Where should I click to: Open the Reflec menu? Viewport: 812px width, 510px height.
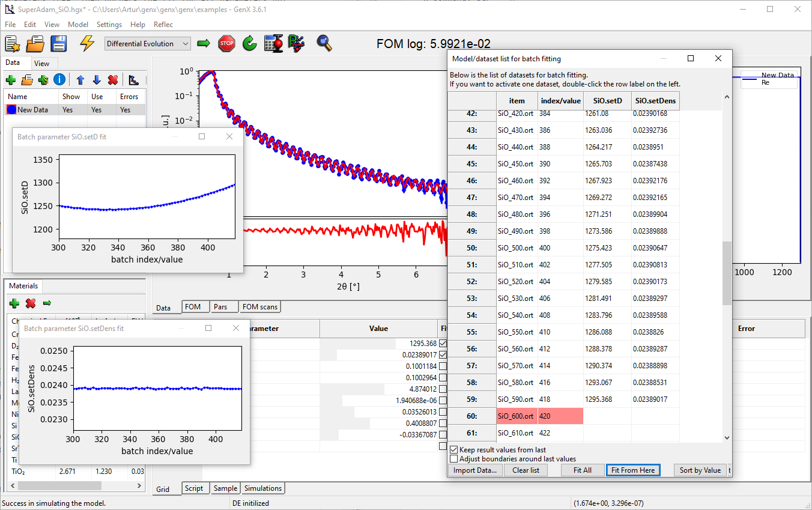click(163, 25)
